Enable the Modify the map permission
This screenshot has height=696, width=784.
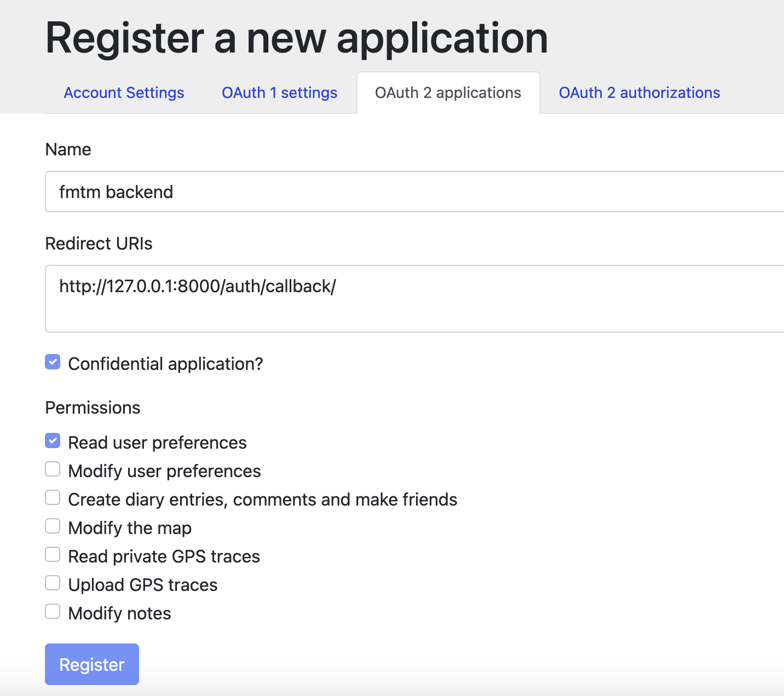[x=53, y=526]
